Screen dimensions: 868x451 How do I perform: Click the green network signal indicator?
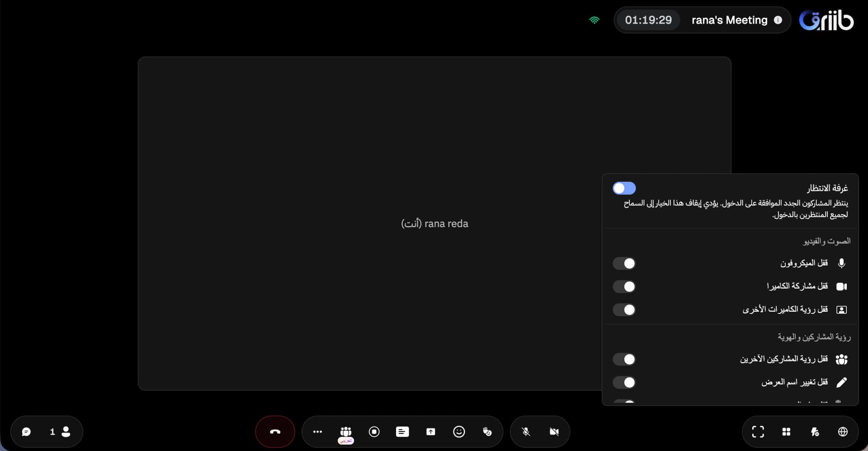[594, 20]
